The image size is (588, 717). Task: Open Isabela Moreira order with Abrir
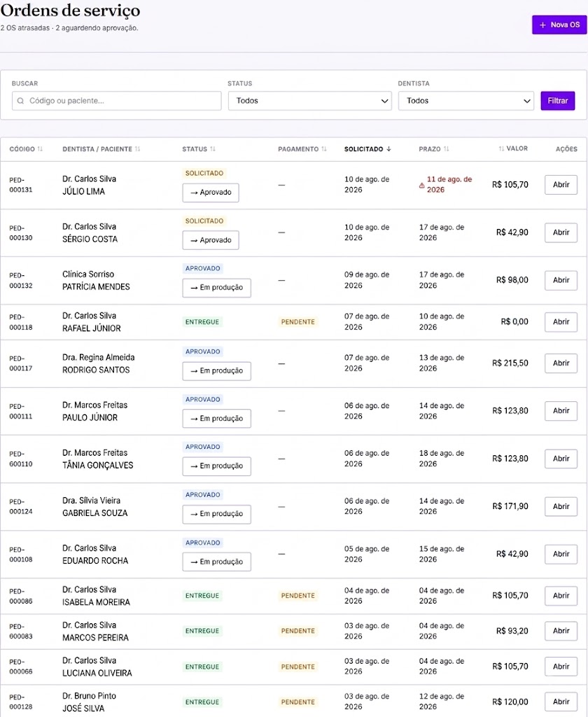coord(561,596)
